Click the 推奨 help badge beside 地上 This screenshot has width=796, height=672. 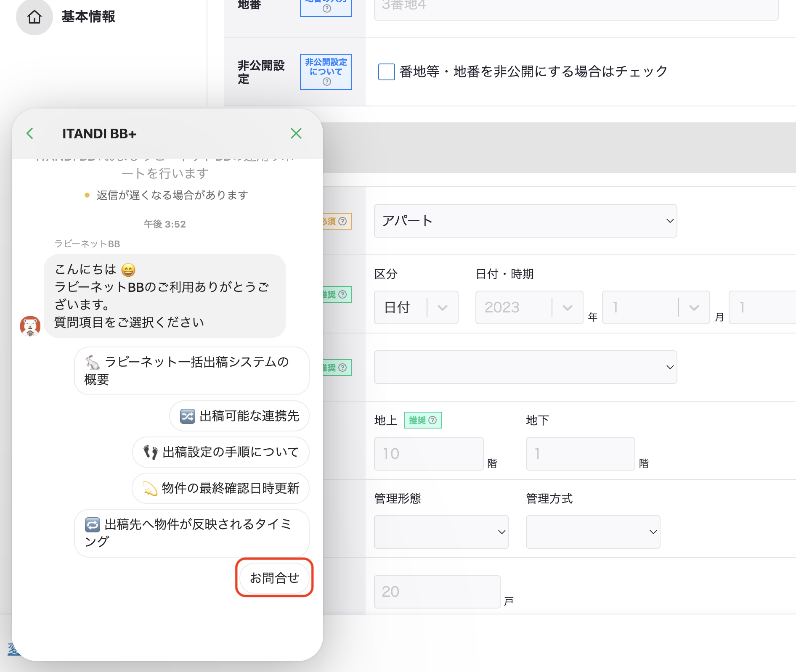(x=423, y=420)
